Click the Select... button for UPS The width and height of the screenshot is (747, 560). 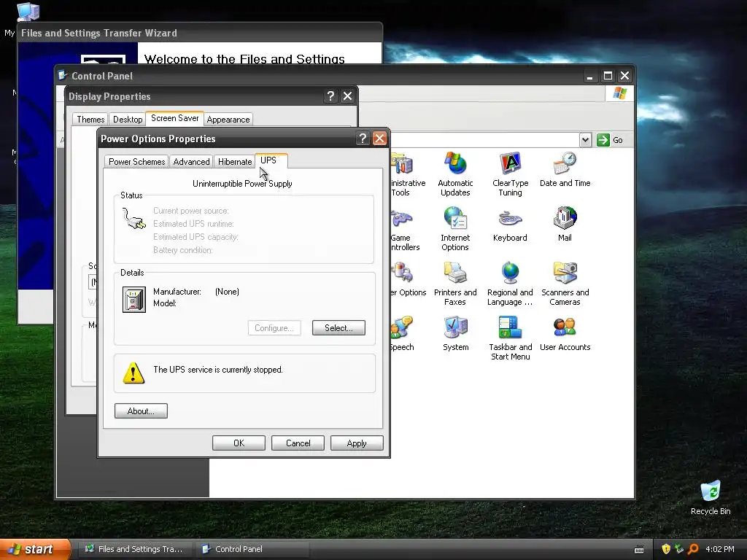coord(338,327)
